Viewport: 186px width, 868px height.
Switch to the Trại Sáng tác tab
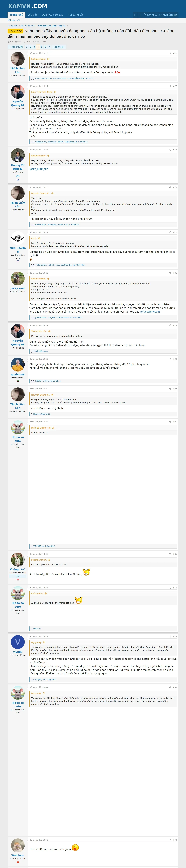pyautogui.click(x=75, y=15)
